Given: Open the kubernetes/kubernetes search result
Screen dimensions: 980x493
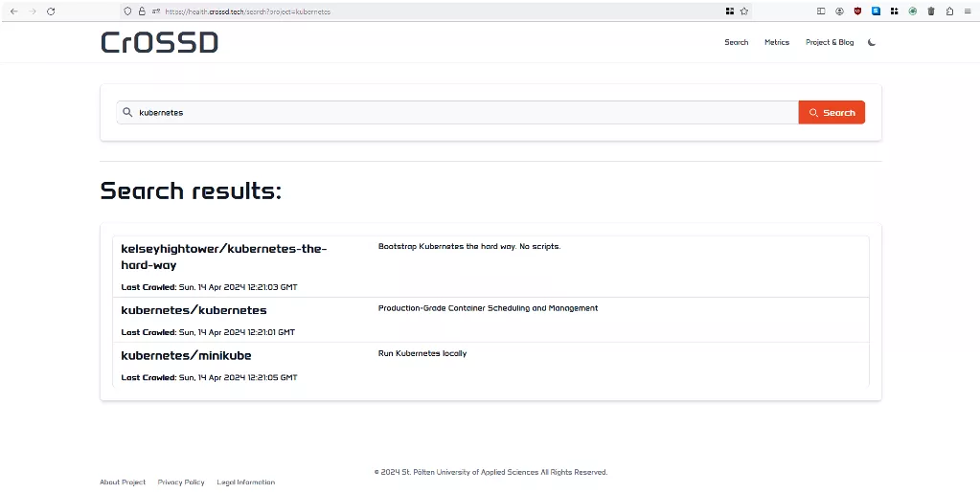Looking at the screenshot, I should pos(194,310).
